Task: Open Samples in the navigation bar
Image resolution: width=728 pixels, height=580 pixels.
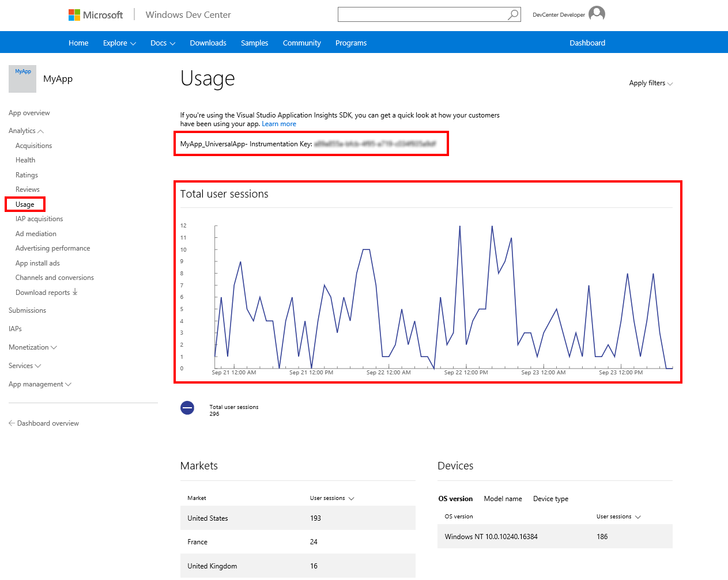Action: point(255,43)
